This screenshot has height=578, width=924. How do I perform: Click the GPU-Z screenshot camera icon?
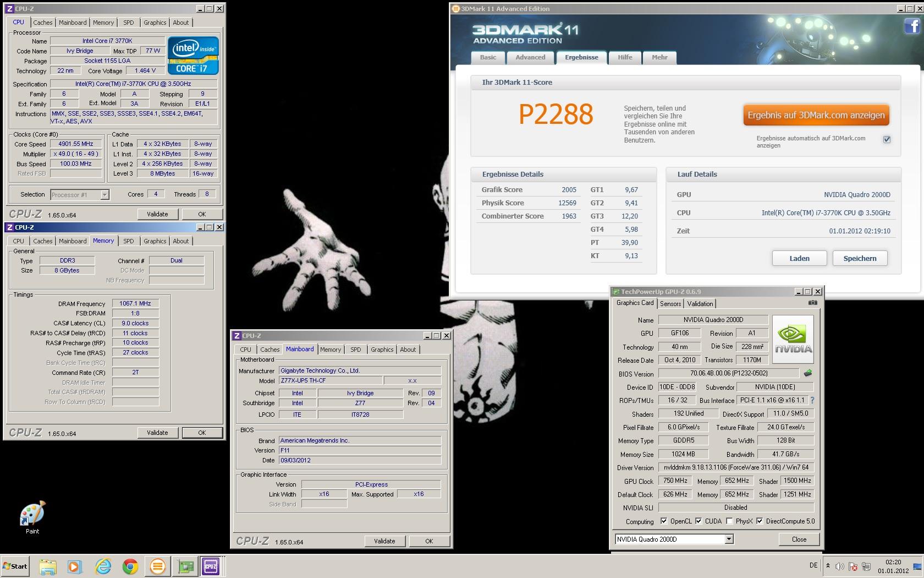tap(812, 303)
